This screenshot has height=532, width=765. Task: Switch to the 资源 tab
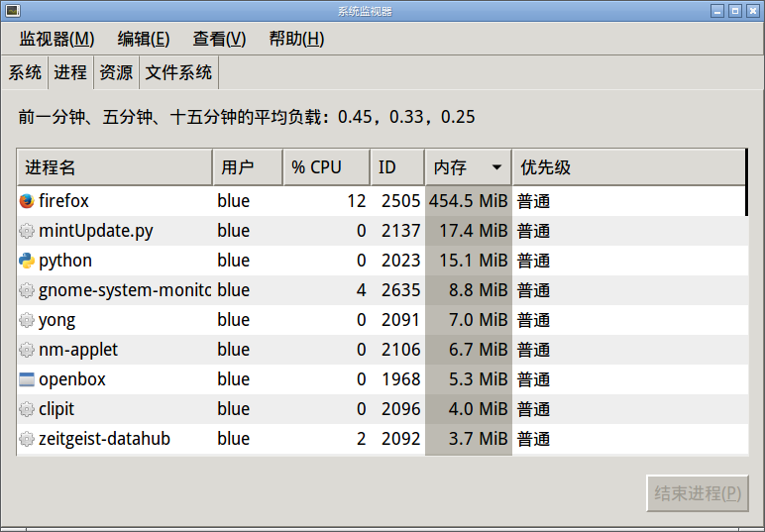[x=116, y=72]
